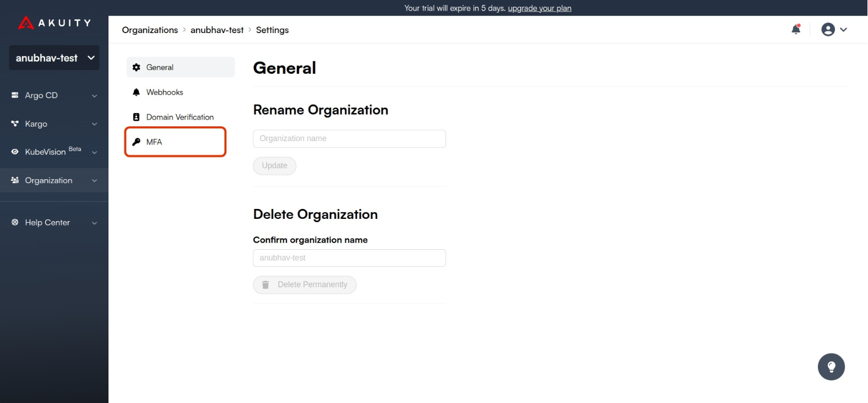Click the General gear icon
Image resolution: width=868 pixels, height=403 pixels.
(136, 67)
